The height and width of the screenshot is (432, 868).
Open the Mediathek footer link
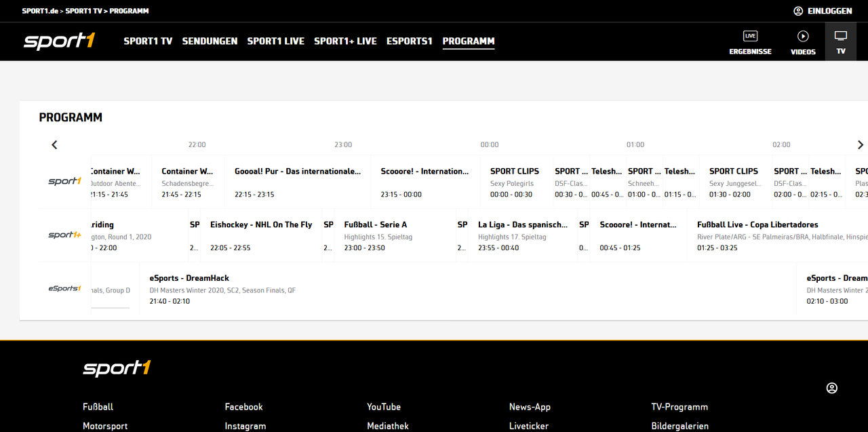[388, 427]
